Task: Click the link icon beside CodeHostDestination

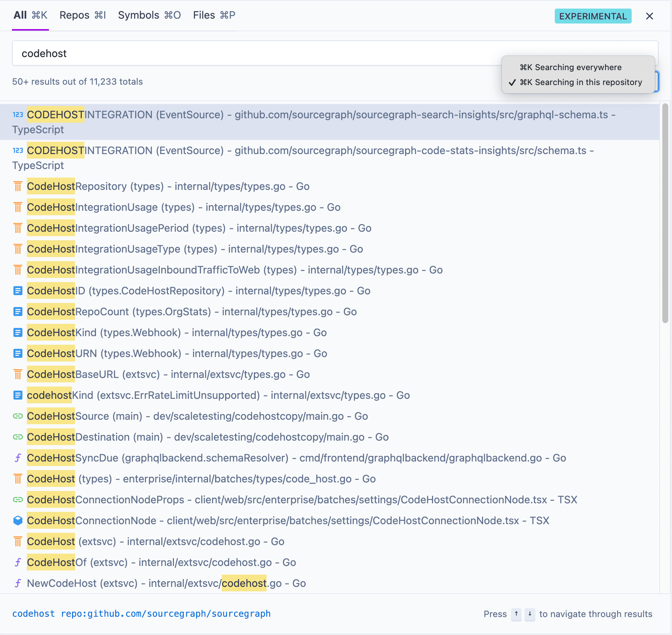Action: [18, 437]
